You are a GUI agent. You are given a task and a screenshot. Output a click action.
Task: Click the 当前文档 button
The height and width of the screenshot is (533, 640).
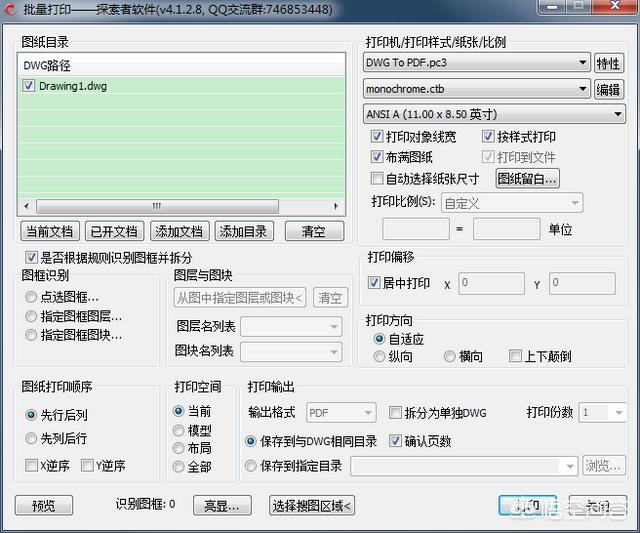[x=49, y=231]
